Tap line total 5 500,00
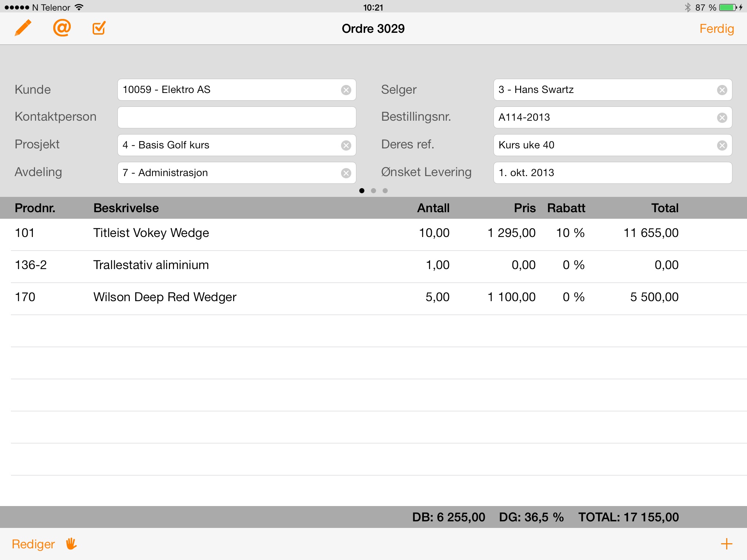Viewport: 747px width, 560px height. coord(654,297)
